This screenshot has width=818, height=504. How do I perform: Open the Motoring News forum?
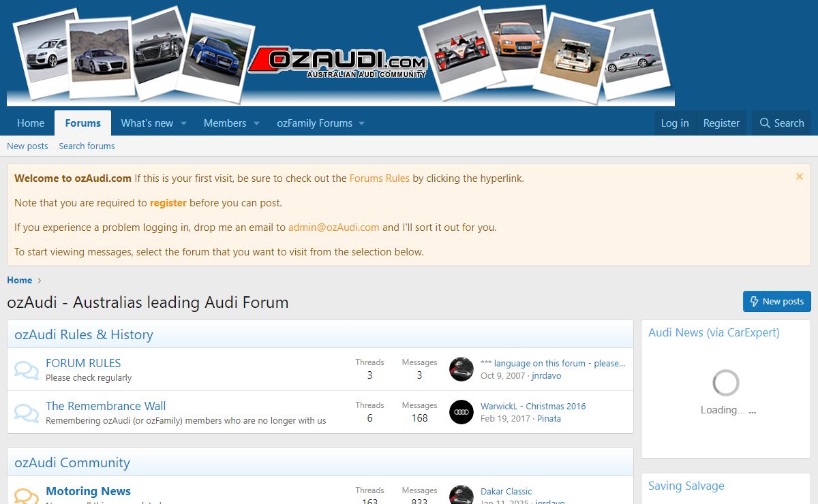pos(88,491)
